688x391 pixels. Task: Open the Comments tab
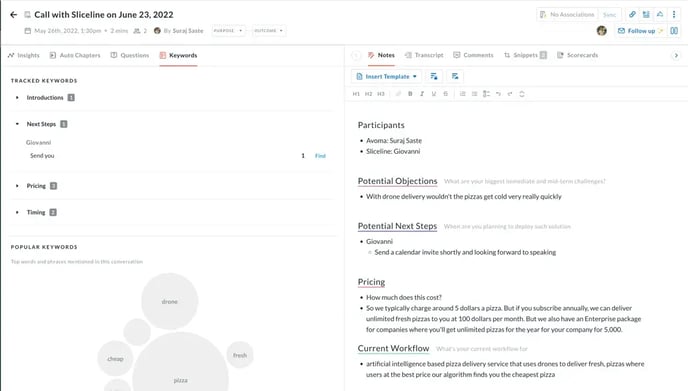(x=473, y=55)
